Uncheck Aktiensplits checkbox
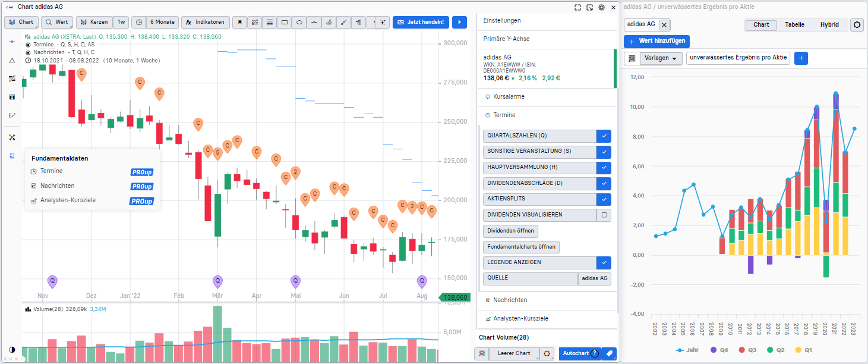This screenshot has width=868, height=364. 604,199
